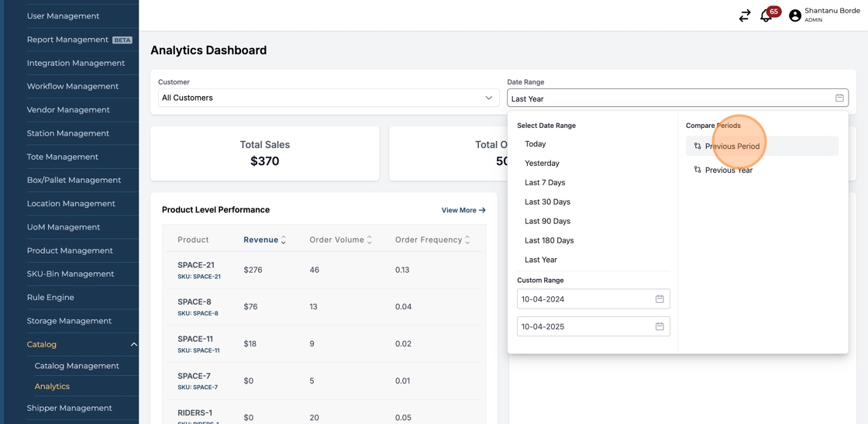Screen dimensions: 868x424
Task: Choose Last 7 Days option
Action: [x=545, y=182]
